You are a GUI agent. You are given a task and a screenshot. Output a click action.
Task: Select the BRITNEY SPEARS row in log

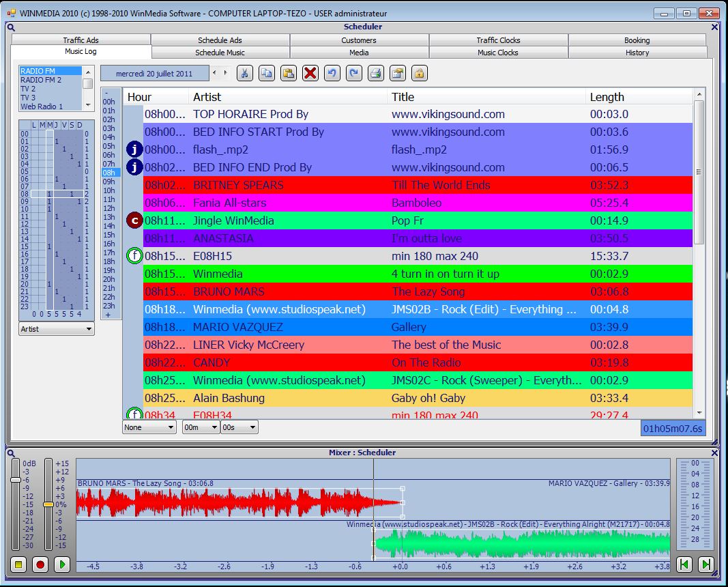pos(418,185)
